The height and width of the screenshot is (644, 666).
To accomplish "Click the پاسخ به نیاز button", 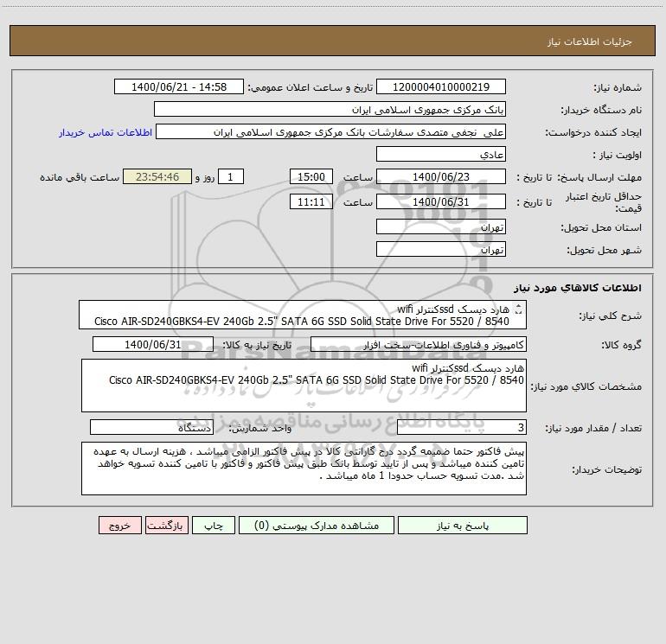I will [463, 525].
